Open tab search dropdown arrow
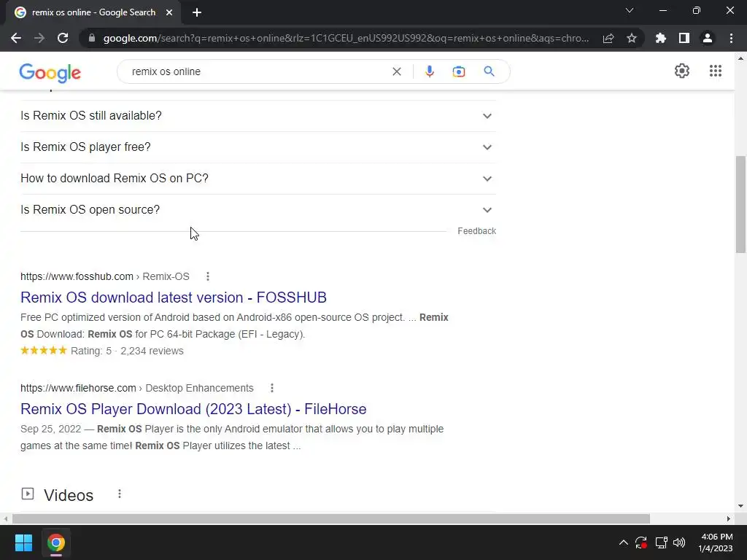The image size is (747, 560). (630, 10)
